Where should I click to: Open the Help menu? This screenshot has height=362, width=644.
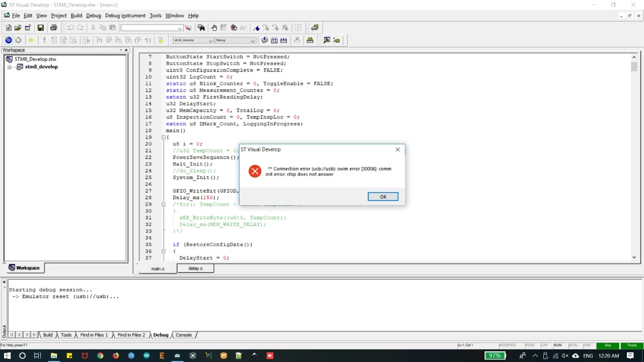point(193,16)
